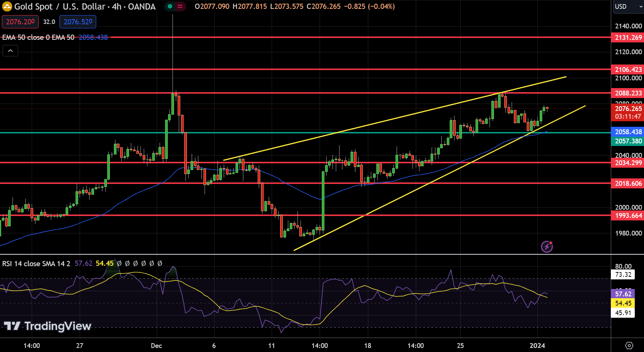Click the RSI 57.62 value label
The height and width of the screenshot is (352, 644).
click(623, 294)
